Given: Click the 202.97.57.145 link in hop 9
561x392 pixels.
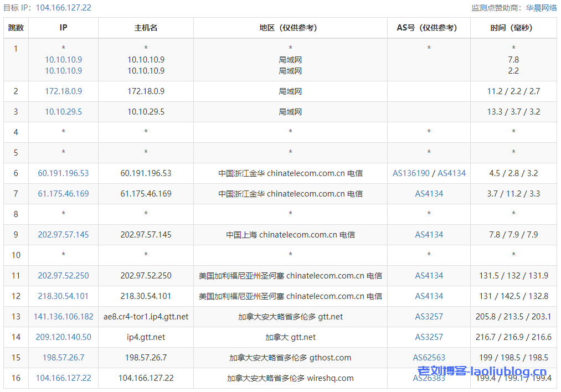Looking at the screenshot, I should pyautogui.click(x=63, y=234).
